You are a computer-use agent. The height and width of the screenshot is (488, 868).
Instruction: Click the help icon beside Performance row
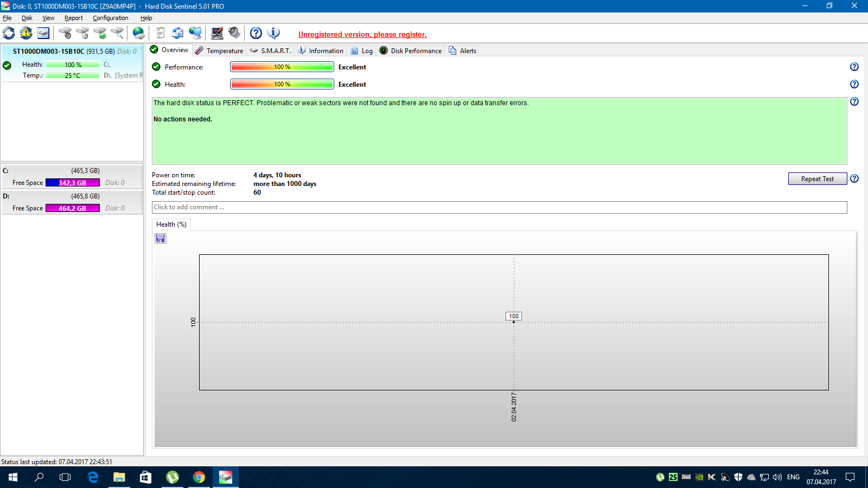tap(854, 67)
